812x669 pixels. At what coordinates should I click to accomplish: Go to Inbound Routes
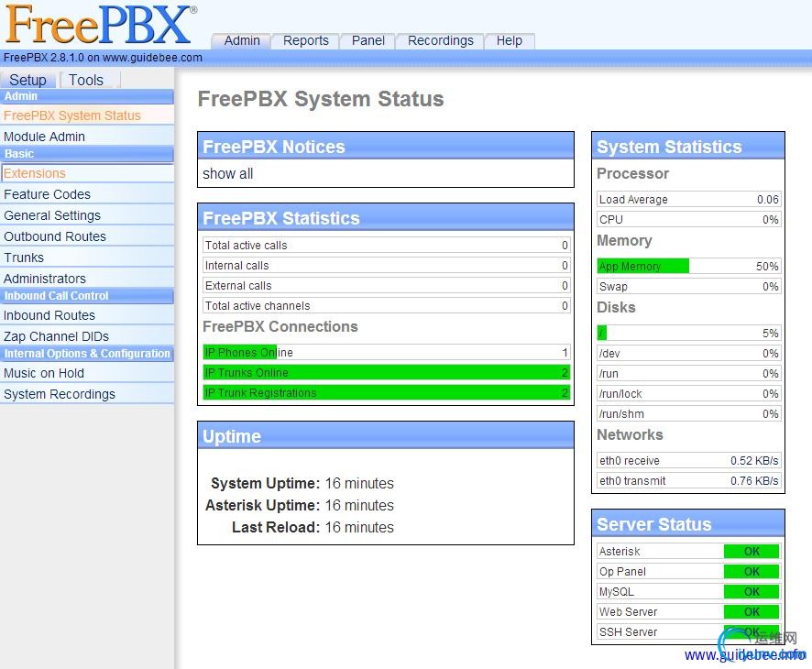pos(87,315)
